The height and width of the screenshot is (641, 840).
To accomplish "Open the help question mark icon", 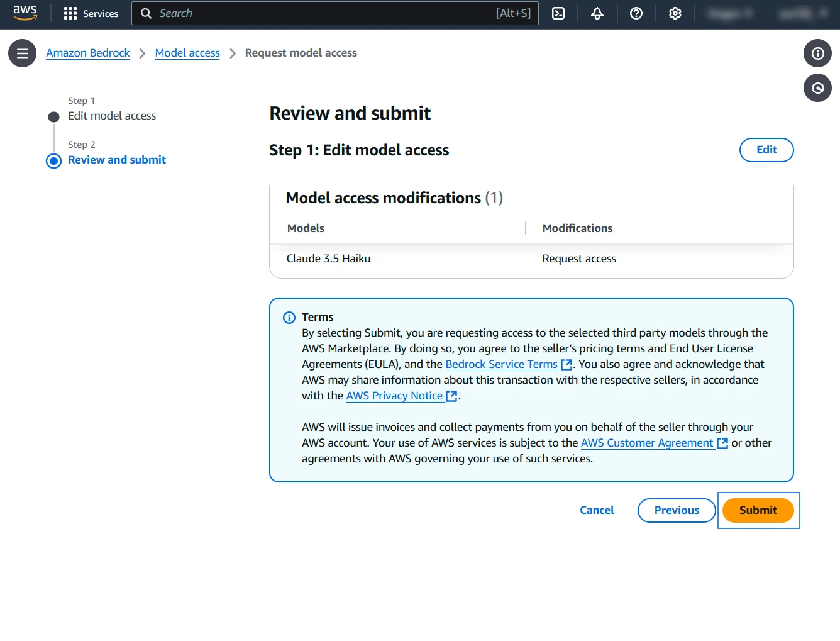I will (x=636, y=13).
